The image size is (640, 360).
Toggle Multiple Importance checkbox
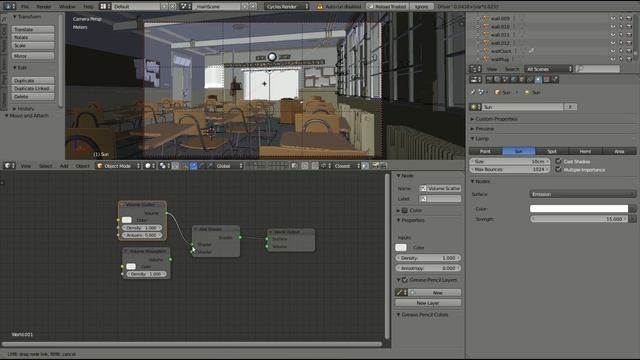[x=558, y=169]
